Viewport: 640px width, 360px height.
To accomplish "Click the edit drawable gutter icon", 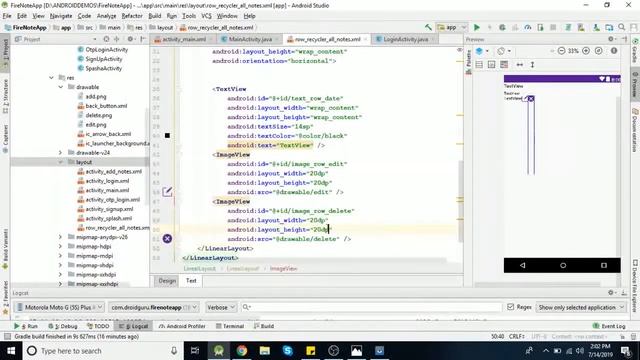I will click(x=167, y=191).
